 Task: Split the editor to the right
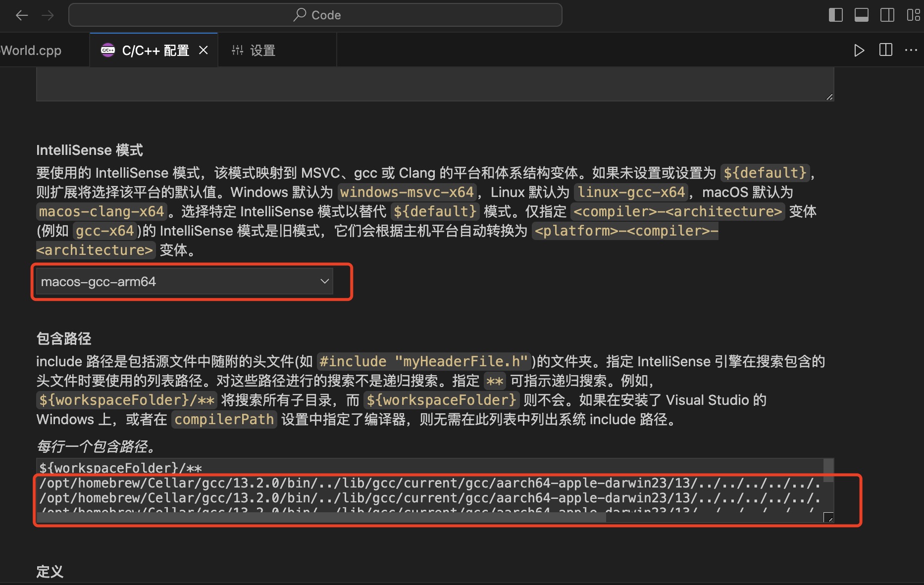coord(886,50)
